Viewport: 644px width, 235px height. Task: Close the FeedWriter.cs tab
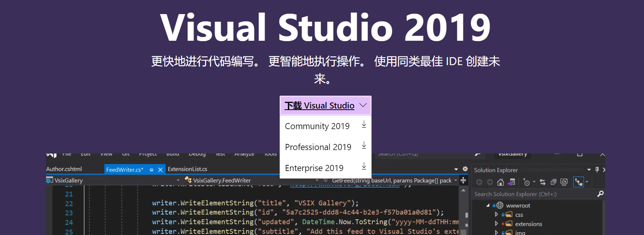(160, 170)
